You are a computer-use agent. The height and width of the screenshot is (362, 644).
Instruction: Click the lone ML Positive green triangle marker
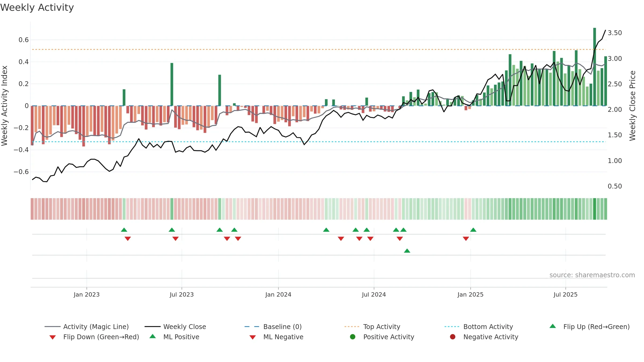pos(407,251)
